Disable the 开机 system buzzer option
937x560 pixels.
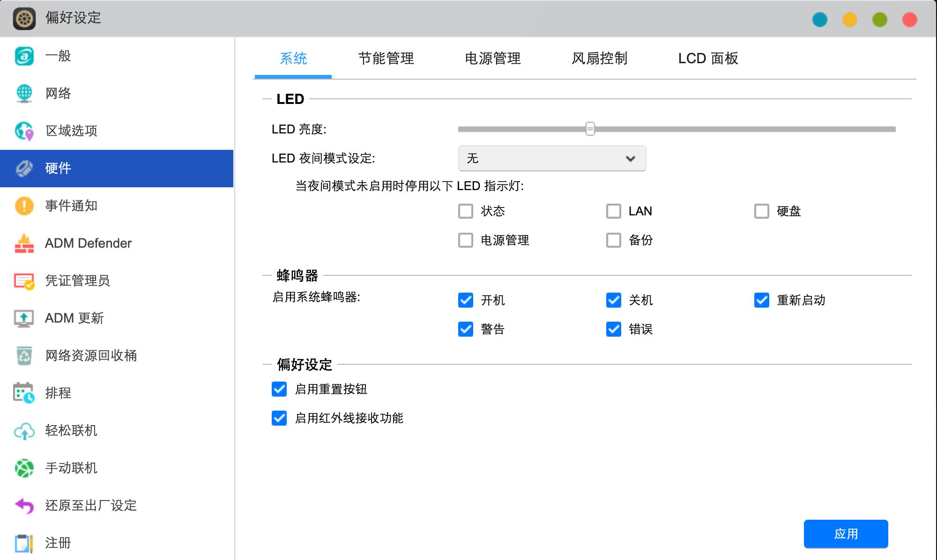[x=465, y=301]
